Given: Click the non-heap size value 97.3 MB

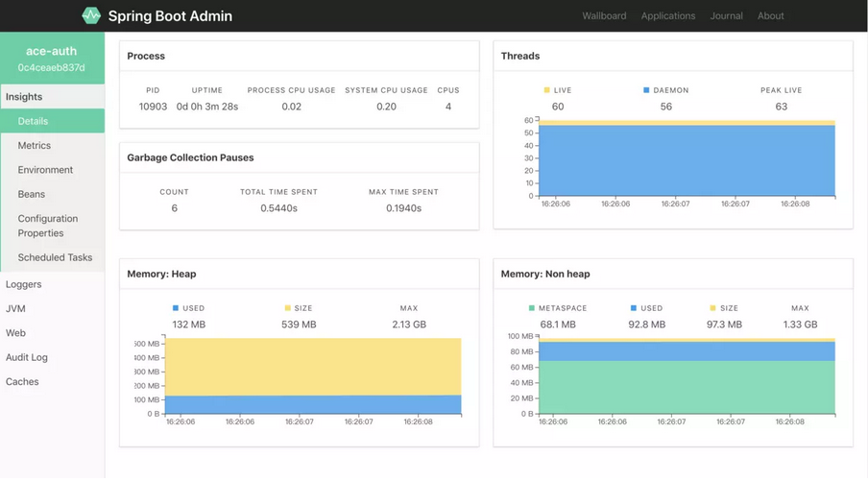Looking at the screenshot, I should [x=724, y=325].
